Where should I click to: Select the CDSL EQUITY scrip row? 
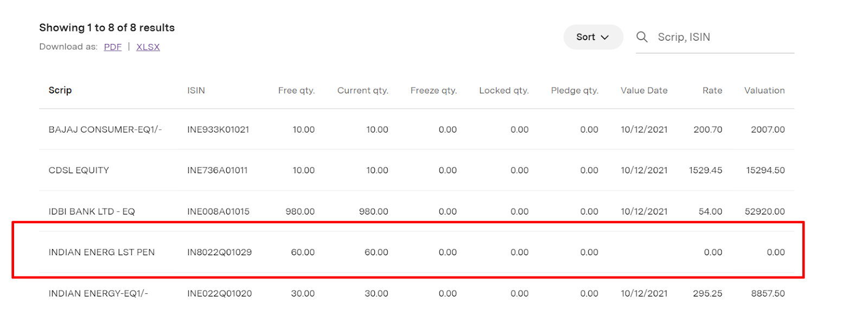pyautogui.click(x=417, y=170)
